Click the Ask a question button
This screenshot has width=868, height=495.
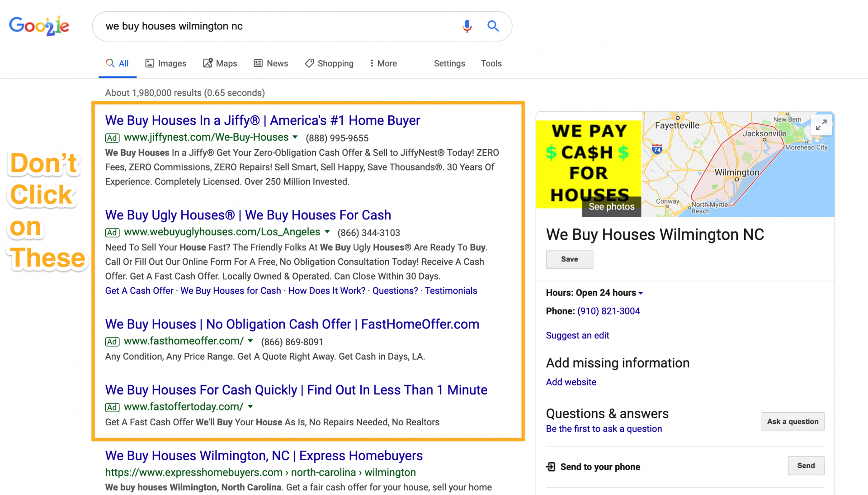(793, 421)
